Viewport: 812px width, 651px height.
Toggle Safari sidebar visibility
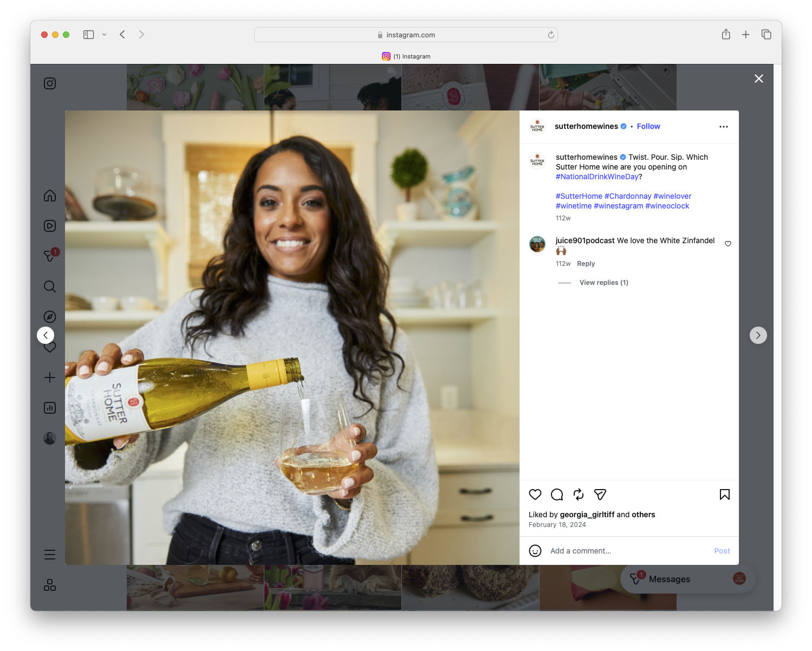pos(88,34)
